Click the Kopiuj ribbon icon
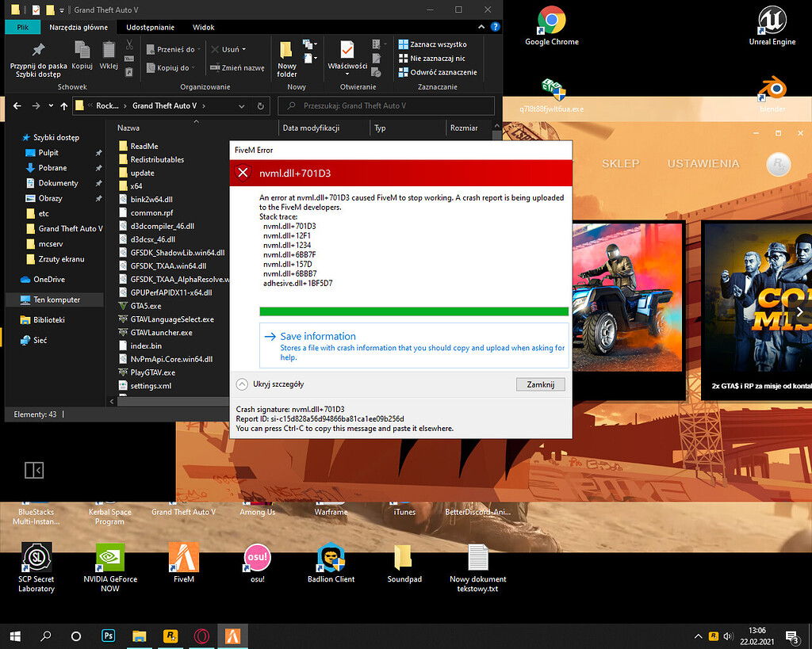 coord(82,50)
